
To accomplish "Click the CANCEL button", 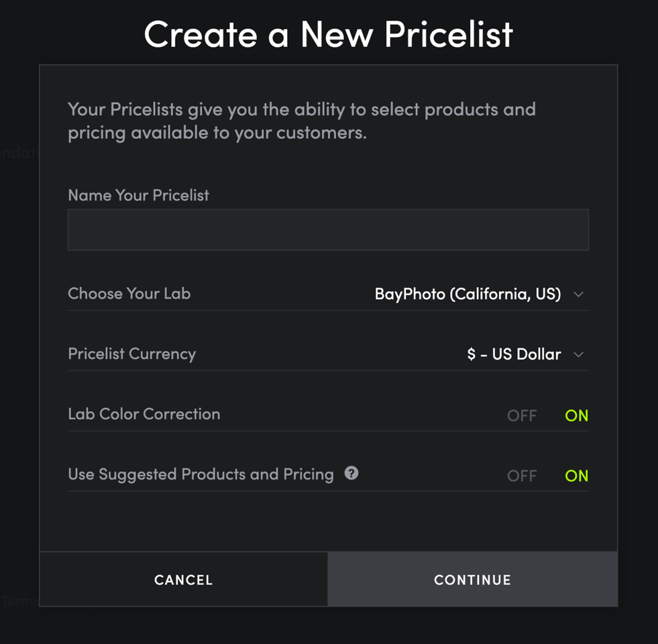I will (183, 580).
